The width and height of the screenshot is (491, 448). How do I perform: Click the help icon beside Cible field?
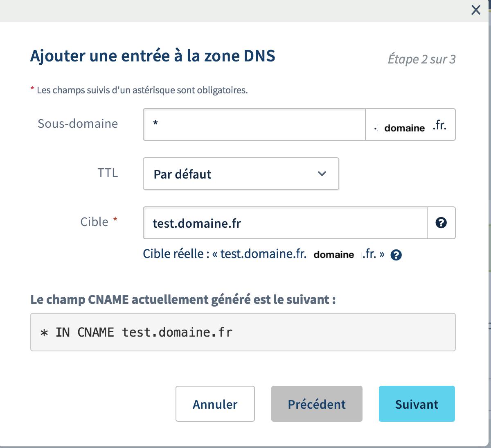pyautogui.click(x=441, y=223)
